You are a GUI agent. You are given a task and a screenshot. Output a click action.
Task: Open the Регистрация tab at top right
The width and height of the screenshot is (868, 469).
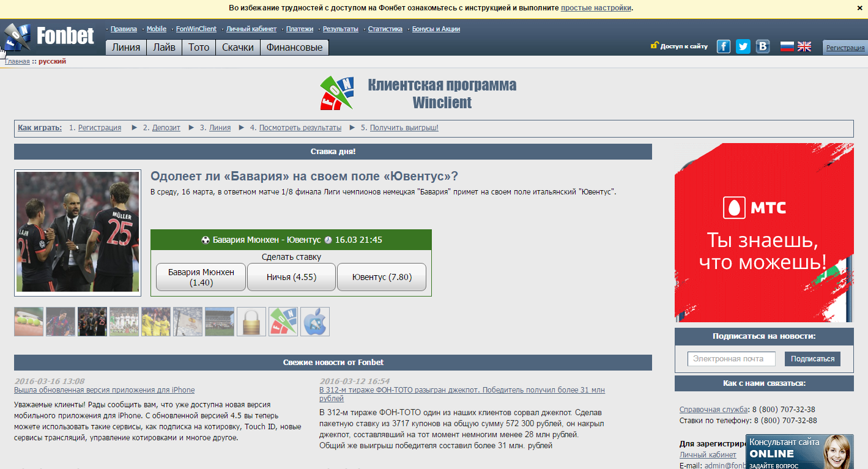coord(845,47)
